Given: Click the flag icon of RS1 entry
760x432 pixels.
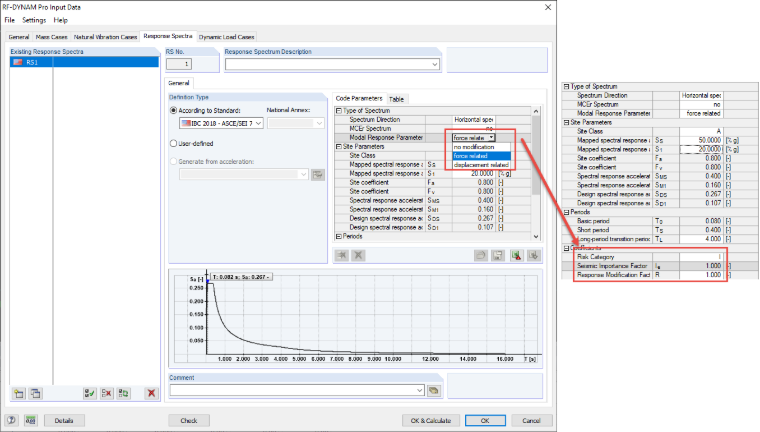Looking at the screenshot, I should pos(18,62).
